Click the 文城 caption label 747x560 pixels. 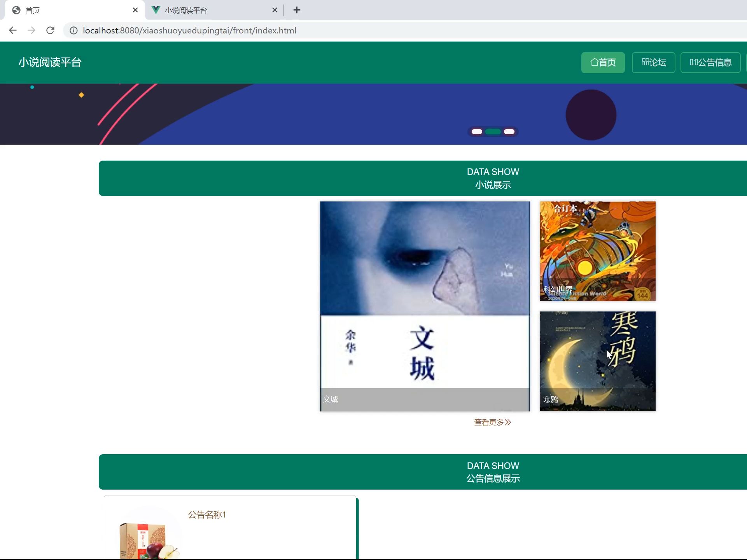coord(331,399)
